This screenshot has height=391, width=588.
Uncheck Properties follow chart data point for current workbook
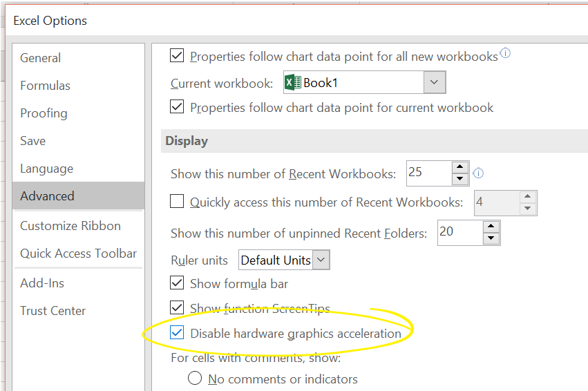pos(178,107)
